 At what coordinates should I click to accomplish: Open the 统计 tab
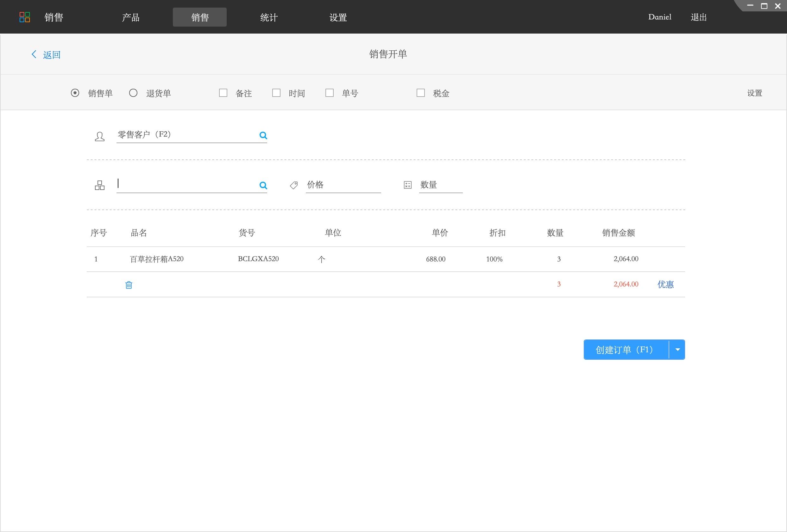tap(269, 17)
